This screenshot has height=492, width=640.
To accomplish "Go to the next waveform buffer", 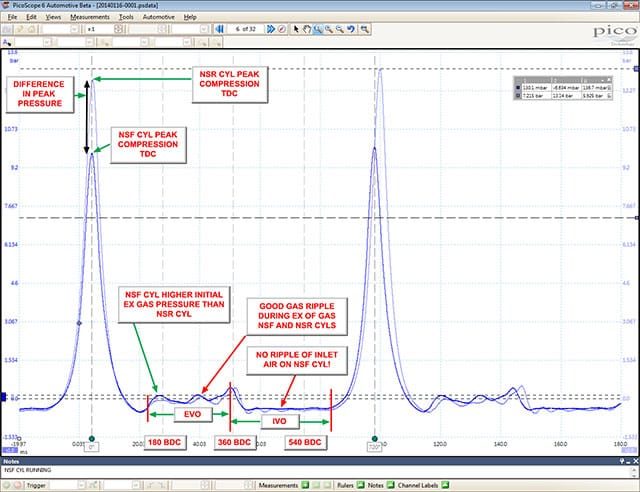I will [x=271, y=29].
